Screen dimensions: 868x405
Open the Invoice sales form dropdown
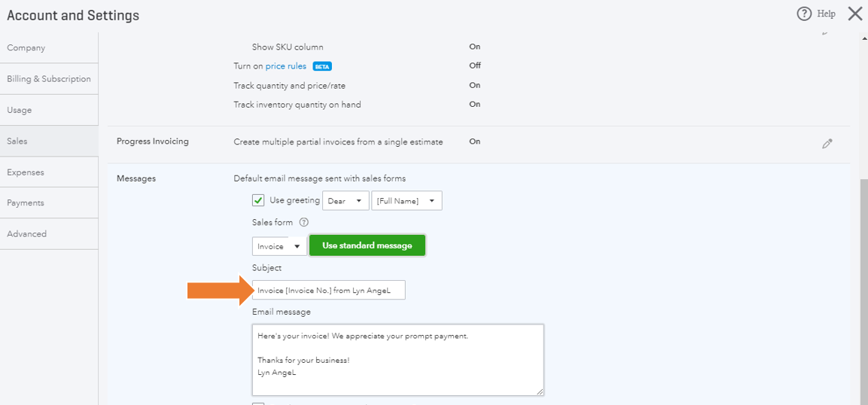279,246
